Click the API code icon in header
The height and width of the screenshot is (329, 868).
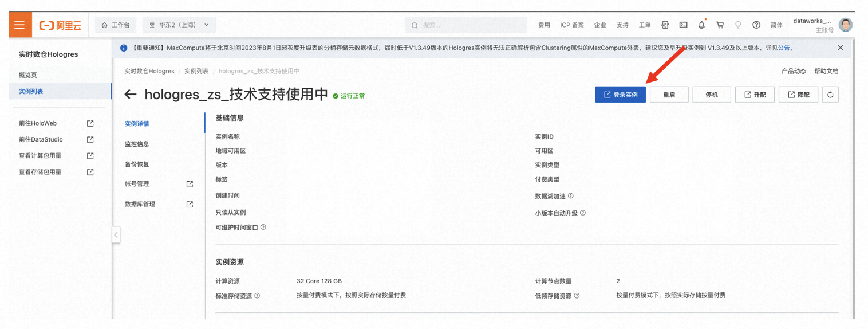pos(665,25)
